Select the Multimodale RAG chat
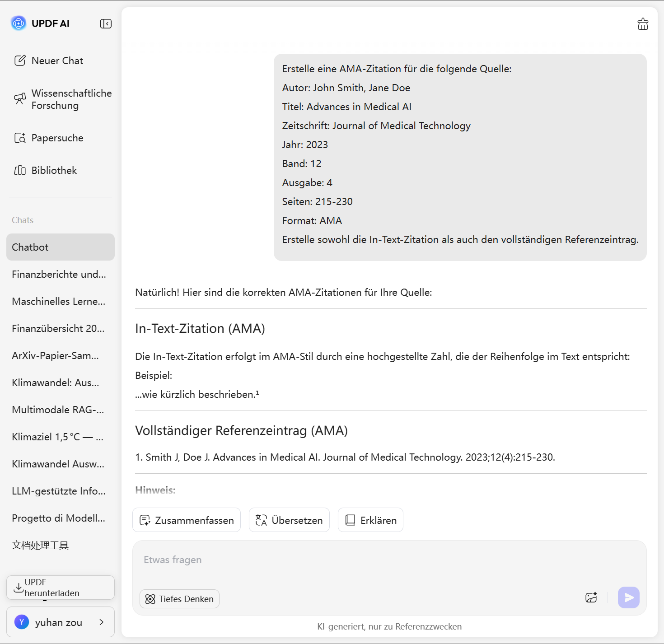 coord(58,410)
